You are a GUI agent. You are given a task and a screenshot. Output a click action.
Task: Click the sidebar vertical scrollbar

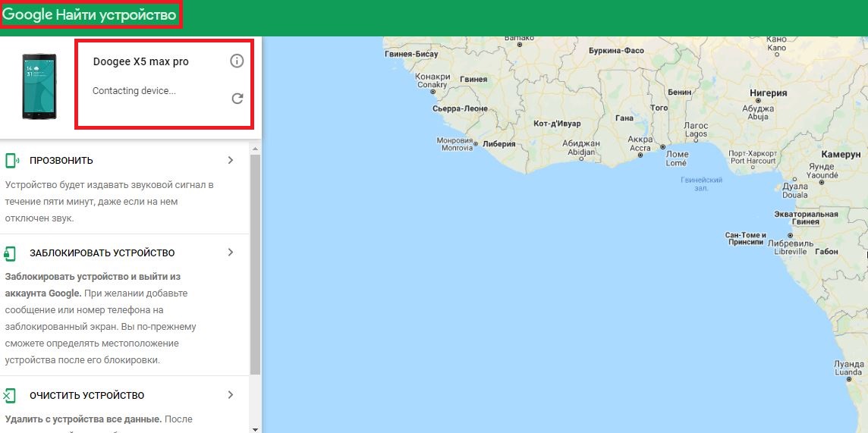256,265
